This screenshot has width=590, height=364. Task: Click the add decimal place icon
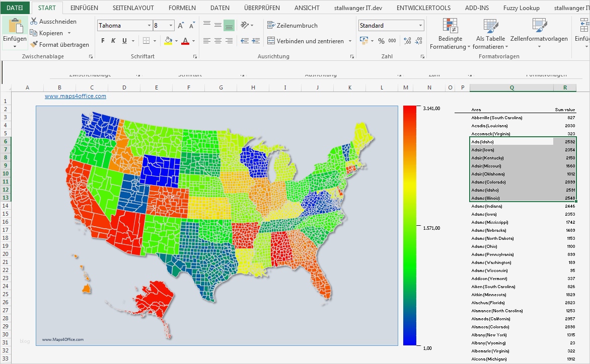pyautogui.click(x=407, y=41)
